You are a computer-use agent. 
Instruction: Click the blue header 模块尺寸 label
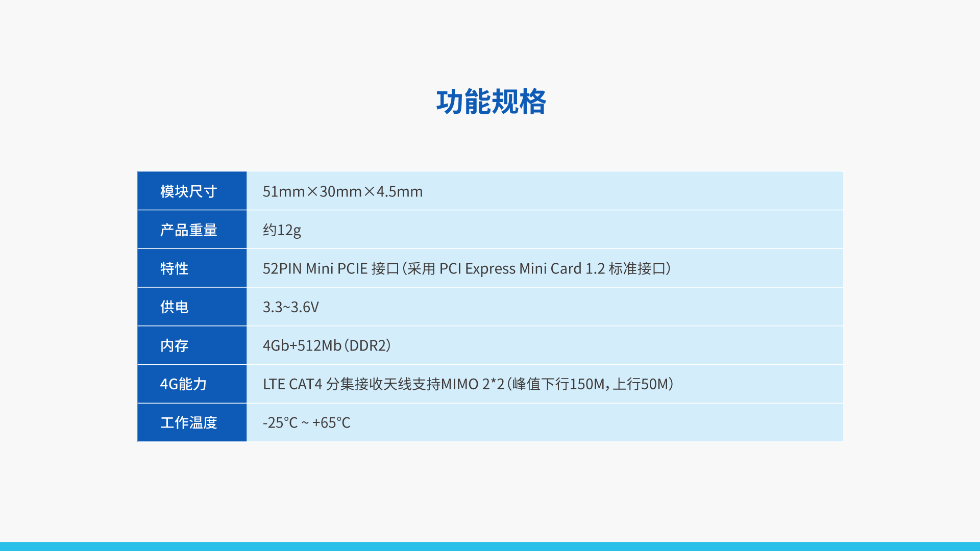coord(192,191)
